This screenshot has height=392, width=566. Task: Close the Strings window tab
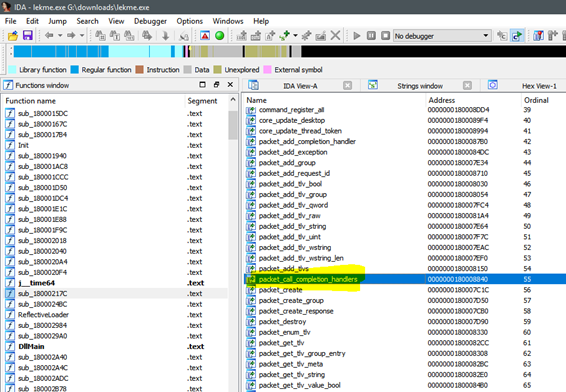[467, 85]
